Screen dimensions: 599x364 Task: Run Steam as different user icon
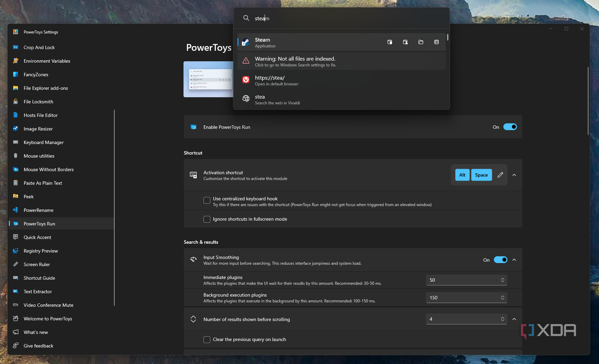pos(405,42)
